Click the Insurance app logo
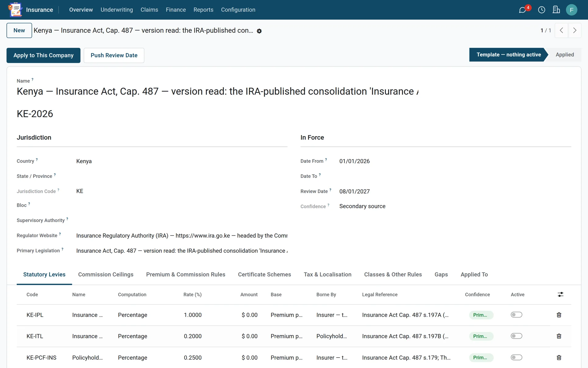This screenshot has height=368, width=588. [x=15, y=10]
